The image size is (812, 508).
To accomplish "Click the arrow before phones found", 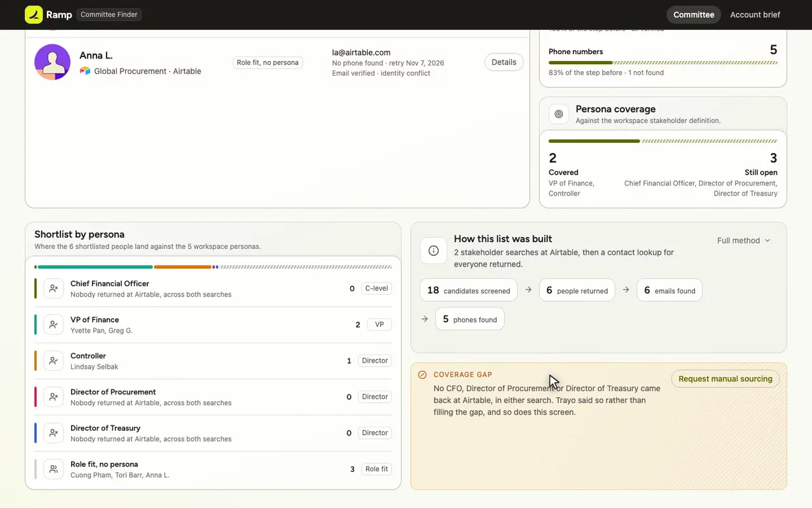I will 424,319.
